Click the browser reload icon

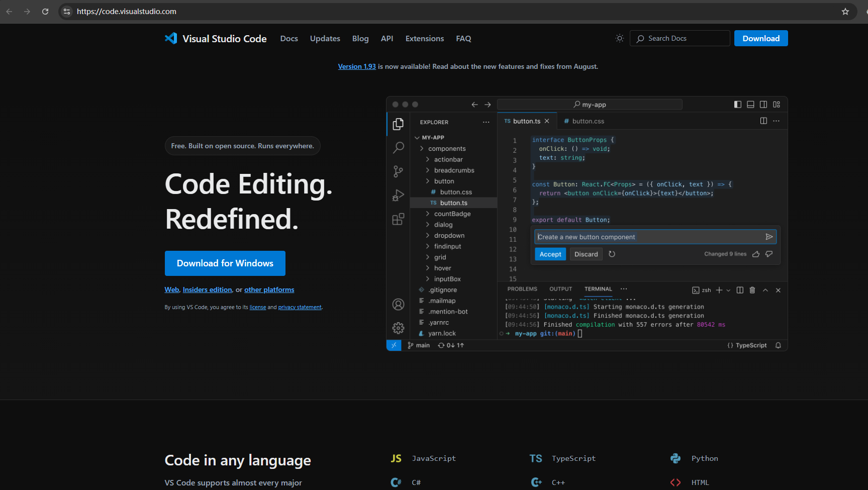[x=45, y=11]
